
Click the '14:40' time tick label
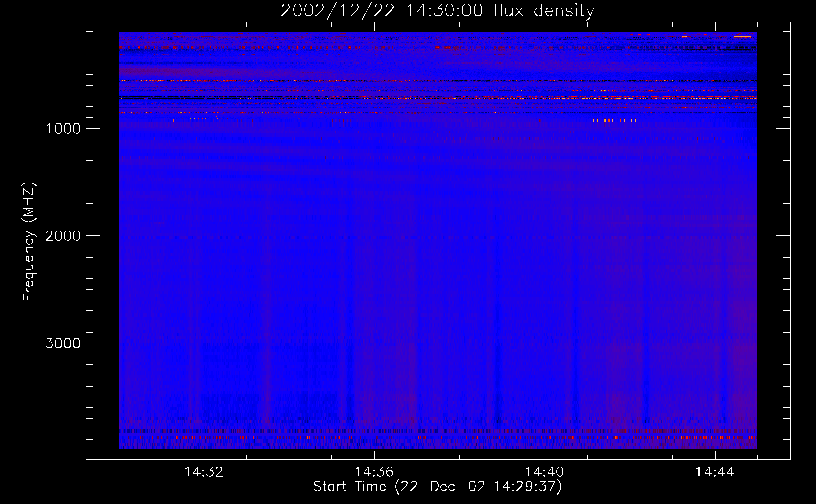pos(545,472)
